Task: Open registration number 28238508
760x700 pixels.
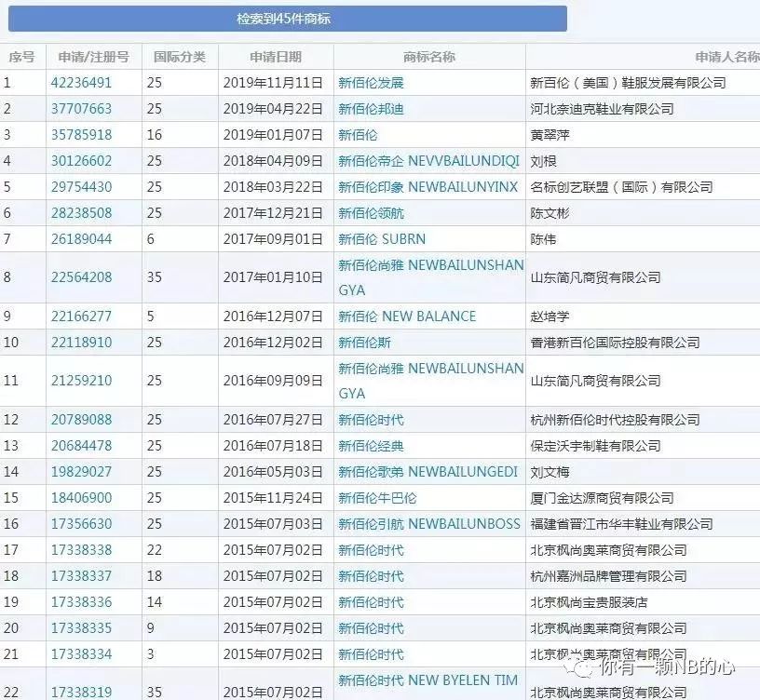Action: coord(81,213)
